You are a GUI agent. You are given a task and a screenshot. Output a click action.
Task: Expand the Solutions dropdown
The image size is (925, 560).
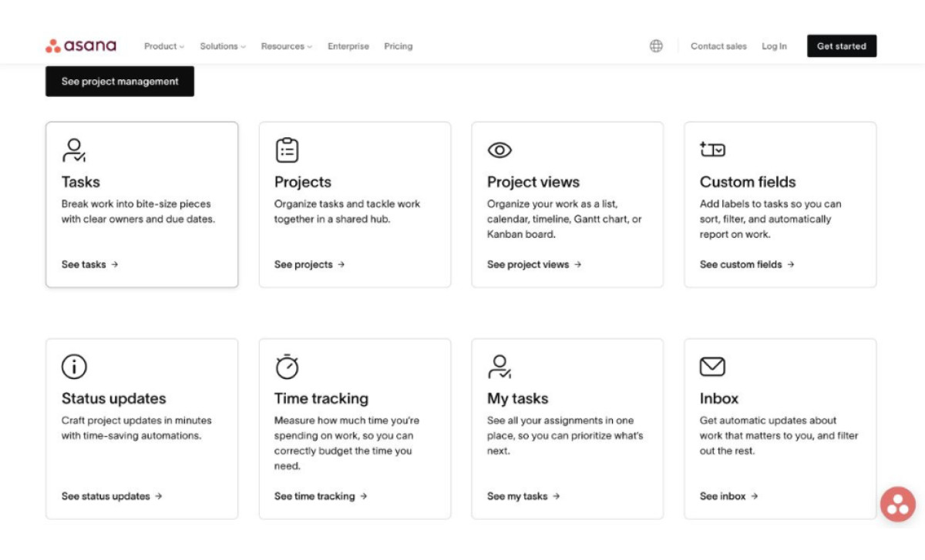(x=221, y=46)
